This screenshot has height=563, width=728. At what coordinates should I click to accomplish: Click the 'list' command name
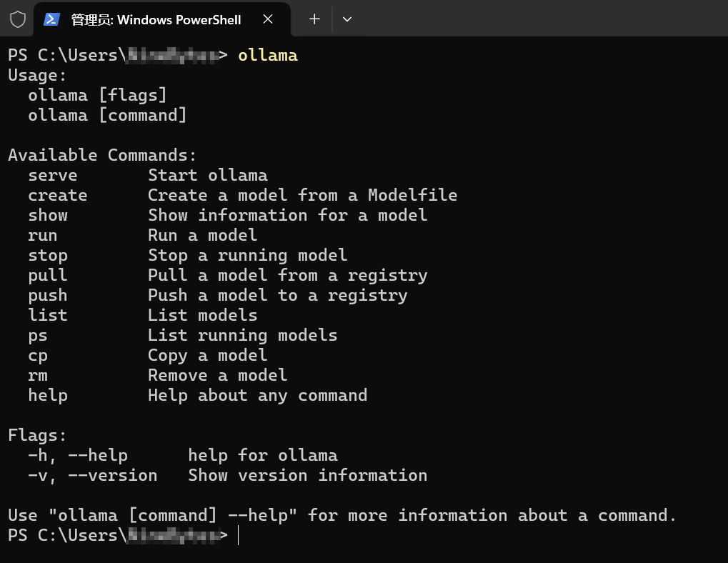47,315
